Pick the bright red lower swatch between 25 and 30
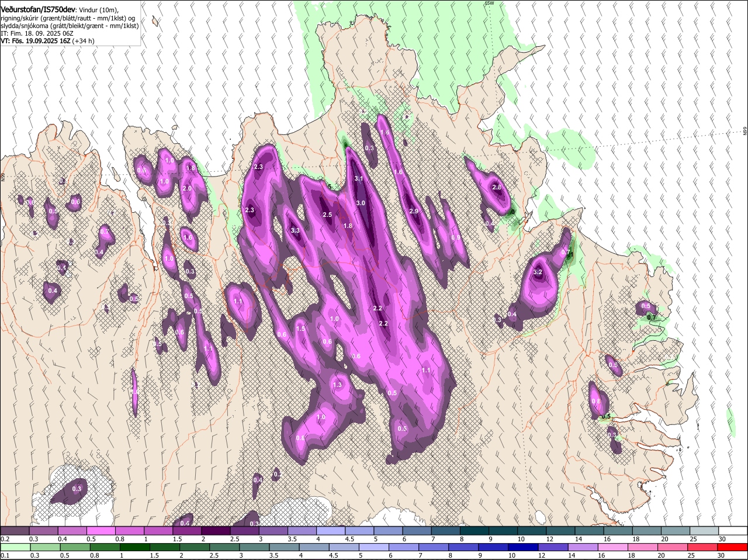 point(704,547)
